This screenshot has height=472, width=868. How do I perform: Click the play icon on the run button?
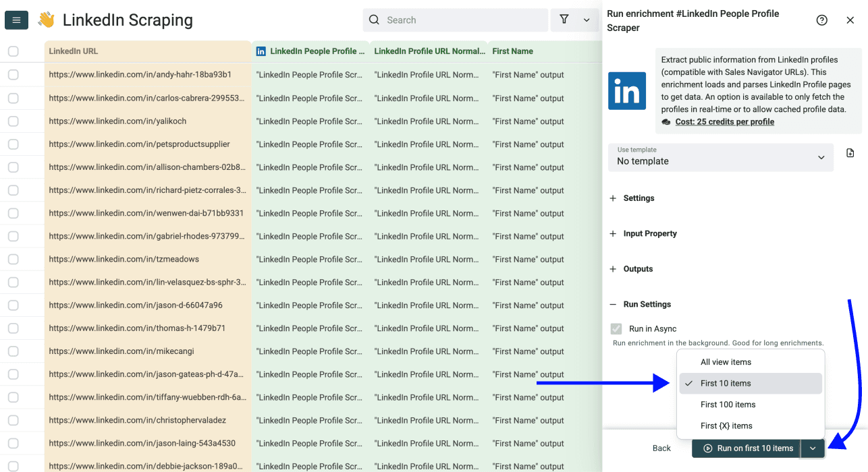[x=709, y=448]
